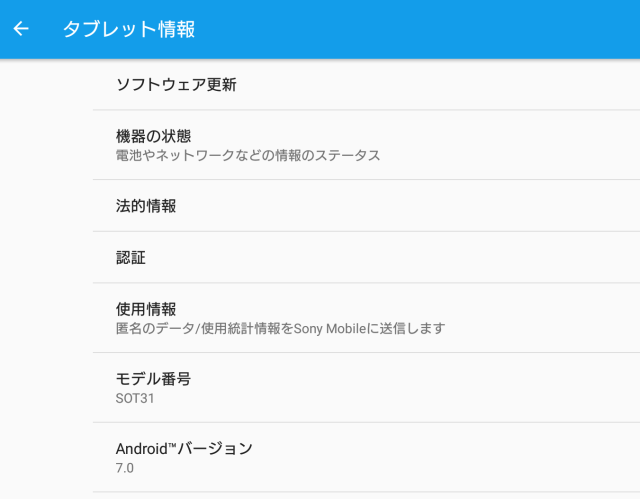Tap the 電池やネットワークなどの情報のステータス description

tap(248, 155)
